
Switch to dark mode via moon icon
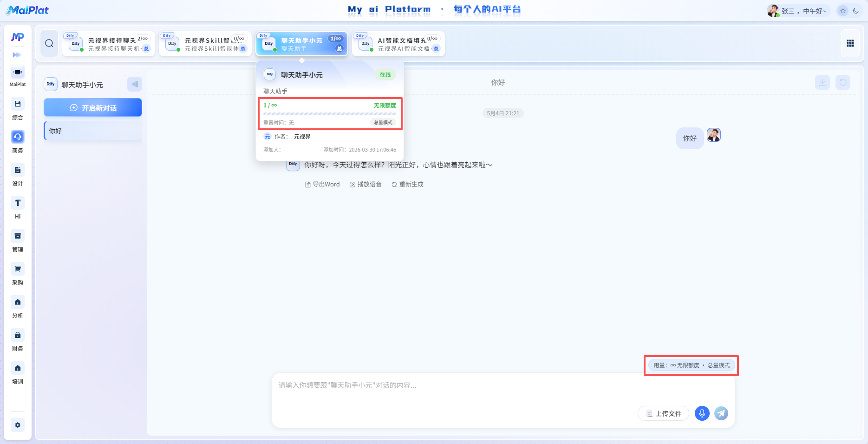[x=856, y=11]
